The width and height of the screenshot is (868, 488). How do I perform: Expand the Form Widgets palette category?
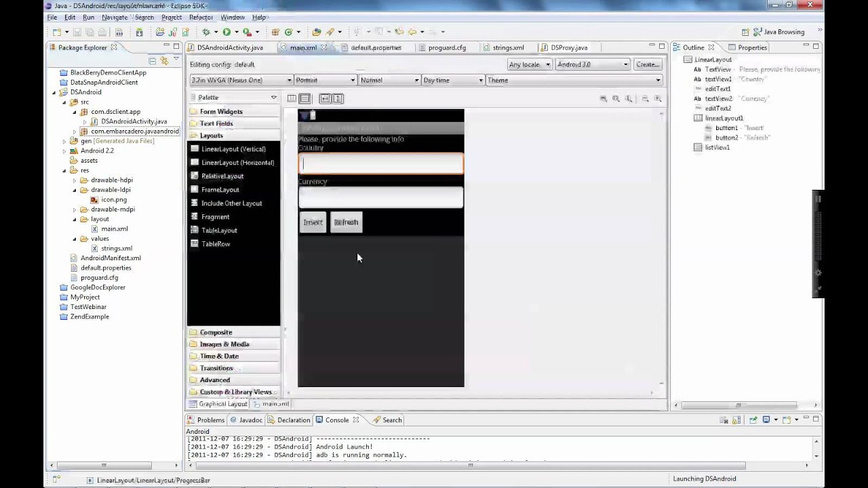click(234, 111)
